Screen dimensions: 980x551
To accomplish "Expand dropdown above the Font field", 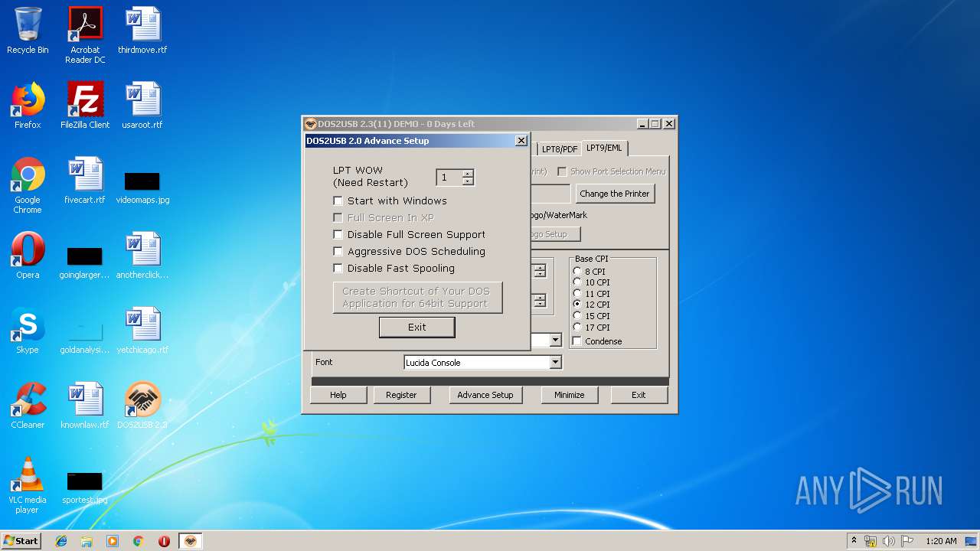I will (x=556, y=340).
